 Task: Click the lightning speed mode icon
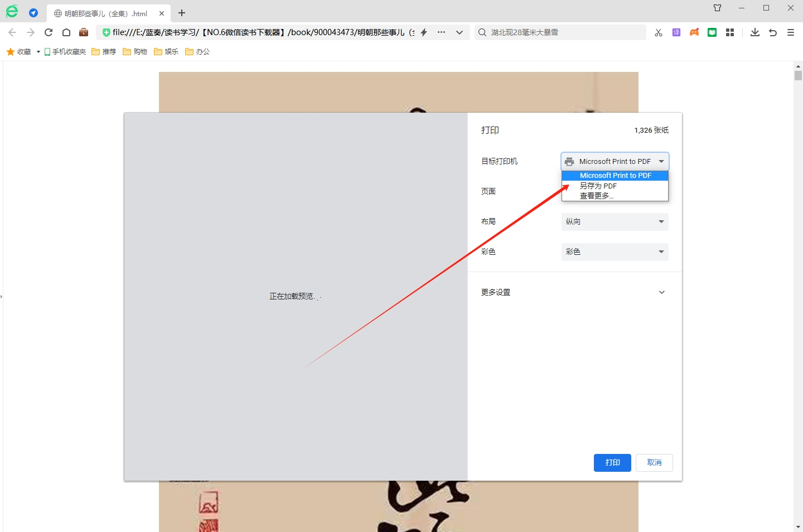click(x=424, y=32)
